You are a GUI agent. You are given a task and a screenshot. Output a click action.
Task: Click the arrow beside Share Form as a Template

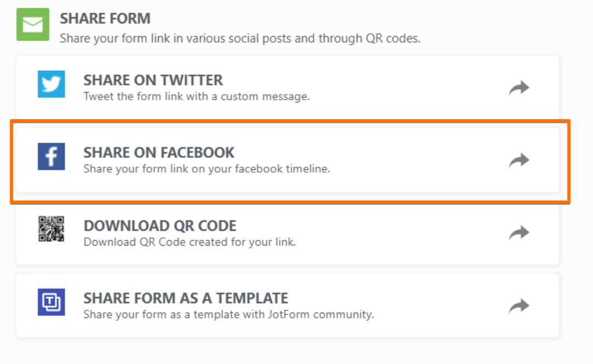pyautogui.click(x=518, y=306)
